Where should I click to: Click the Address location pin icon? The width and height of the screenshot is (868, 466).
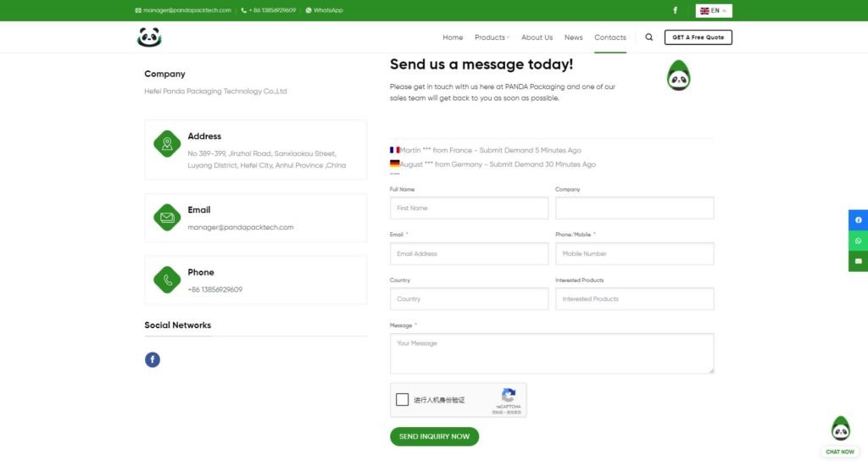tap(167, 143)
